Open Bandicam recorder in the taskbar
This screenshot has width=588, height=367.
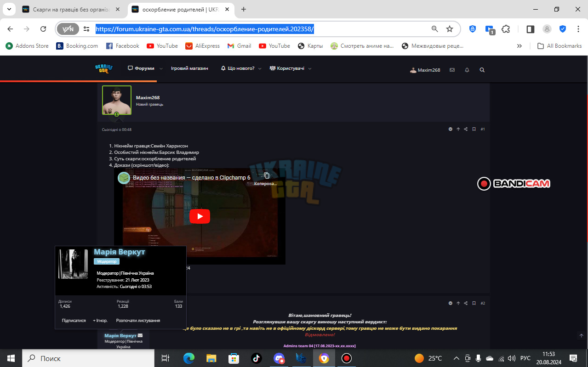click(347, 358)
